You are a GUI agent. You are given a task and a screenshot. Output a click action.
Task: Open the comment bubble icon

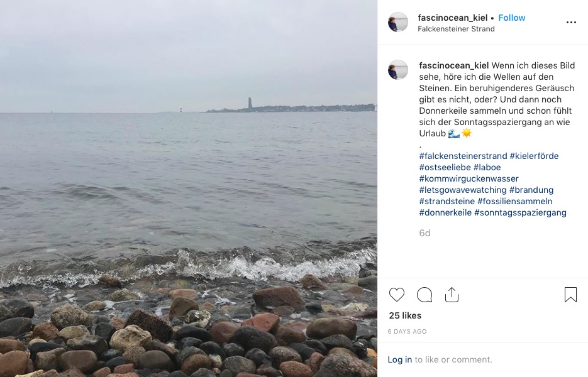(x=424, y=295)
